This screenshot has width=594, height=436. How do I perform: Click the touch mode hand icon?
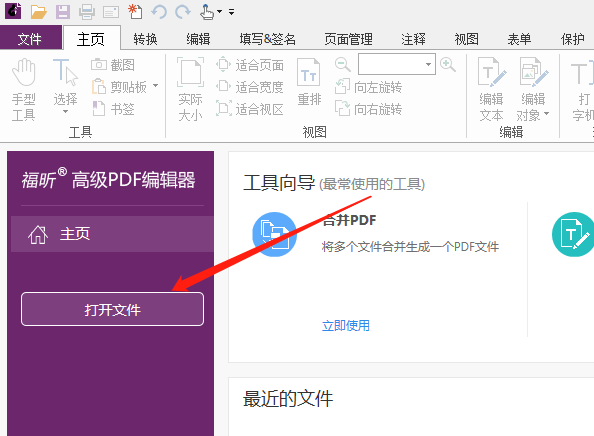(x=206, y=12)
